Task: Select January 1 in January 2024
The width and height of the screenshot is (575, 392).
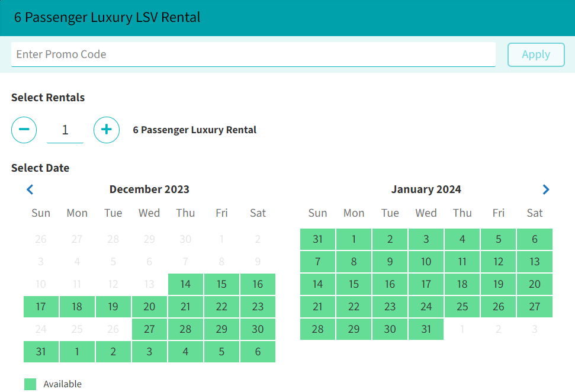Action: [354, 239]
